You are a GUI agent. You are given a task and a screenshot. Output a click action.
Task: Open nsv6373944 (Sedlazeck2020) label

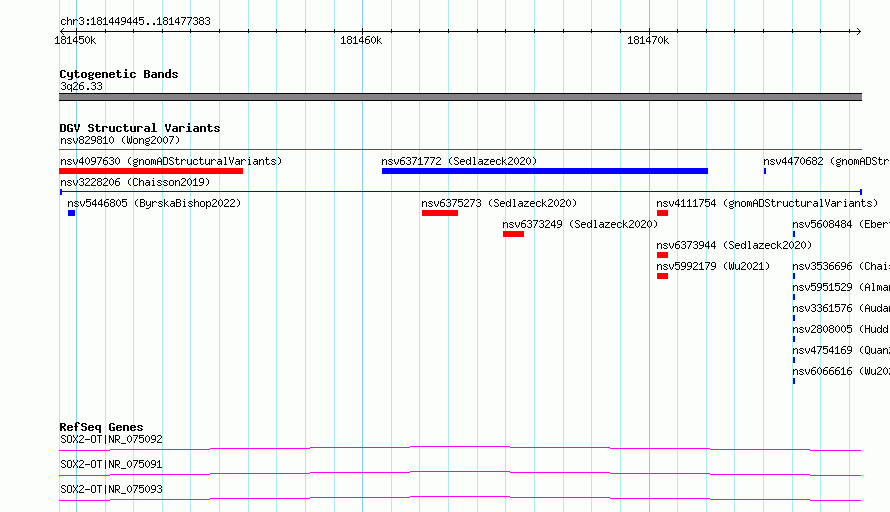coord(734,245)
